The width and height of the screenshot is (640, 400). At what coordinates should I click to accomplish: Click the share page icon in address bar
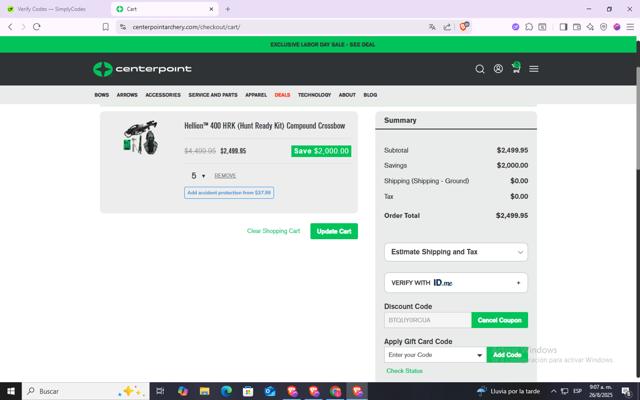(x=447, y=27)
